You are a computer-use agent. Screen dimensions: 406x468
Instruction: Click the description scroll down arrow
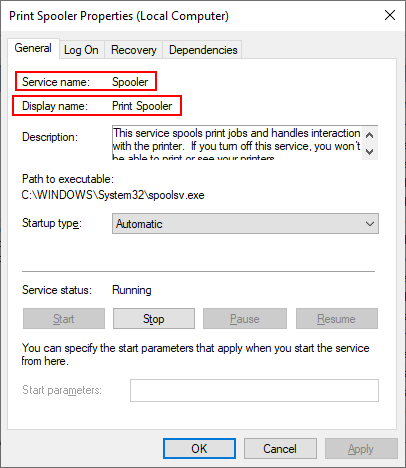pyautogui.click(x=369, y=151)
